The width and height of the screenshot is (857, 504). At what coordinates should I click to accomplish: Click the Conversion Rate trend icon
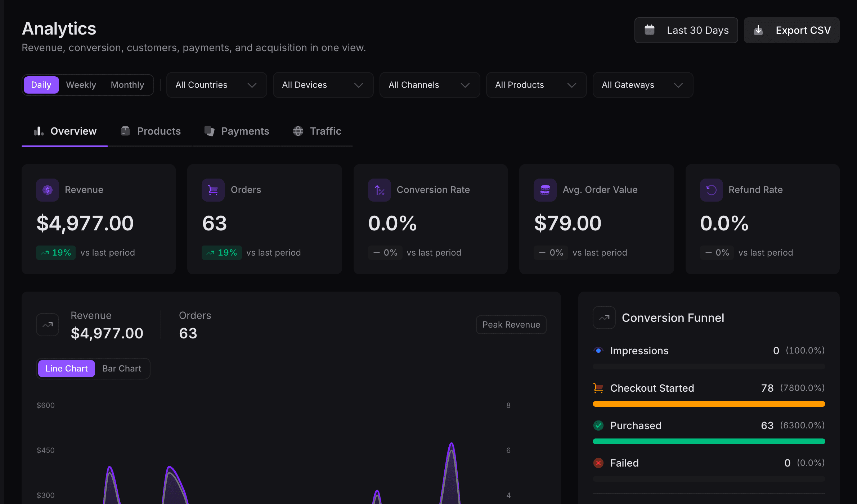[x=379, y=190]
